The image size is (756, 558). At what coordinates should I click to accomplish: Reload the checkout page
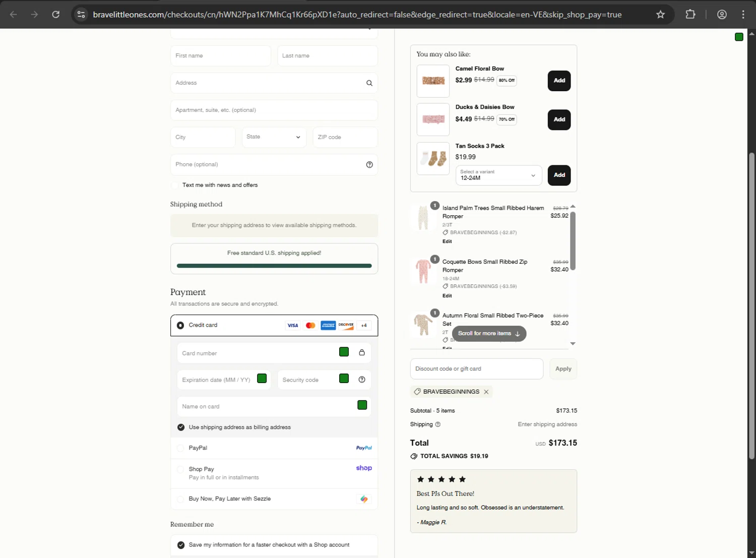click(x=56, y=15)
